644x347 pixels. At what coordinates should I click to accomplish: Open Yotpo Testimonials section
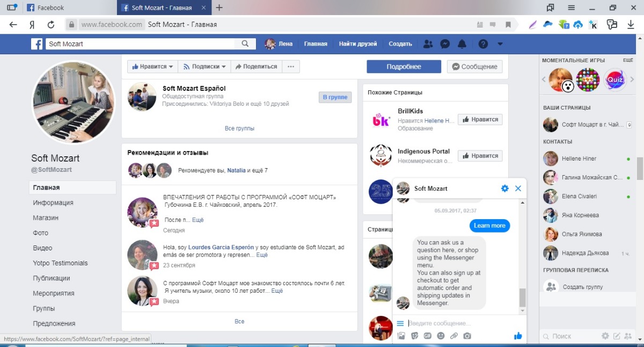(60, 263)
